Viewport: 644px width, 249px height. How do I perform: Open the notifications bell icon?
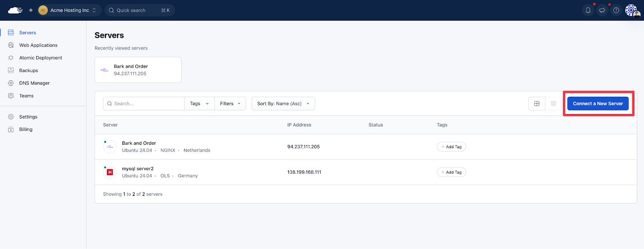click(x=588, y=10)
